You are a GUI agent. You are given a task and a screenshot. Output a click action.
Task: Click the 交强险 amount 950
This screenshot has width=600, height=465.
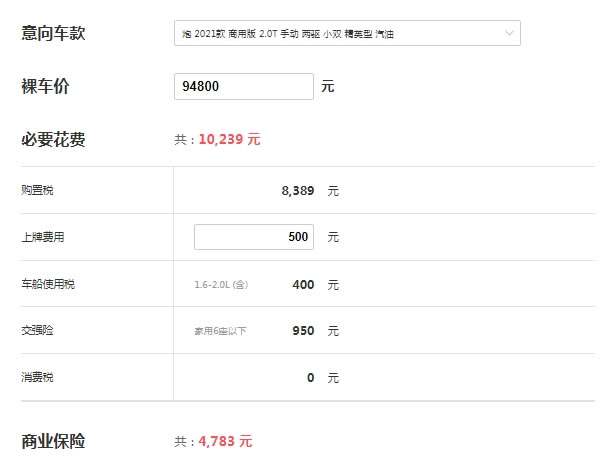[303, 331]
